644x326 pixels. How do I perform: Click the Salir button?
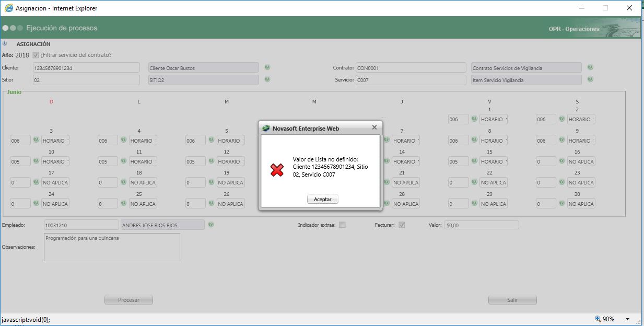click(512, 300)
